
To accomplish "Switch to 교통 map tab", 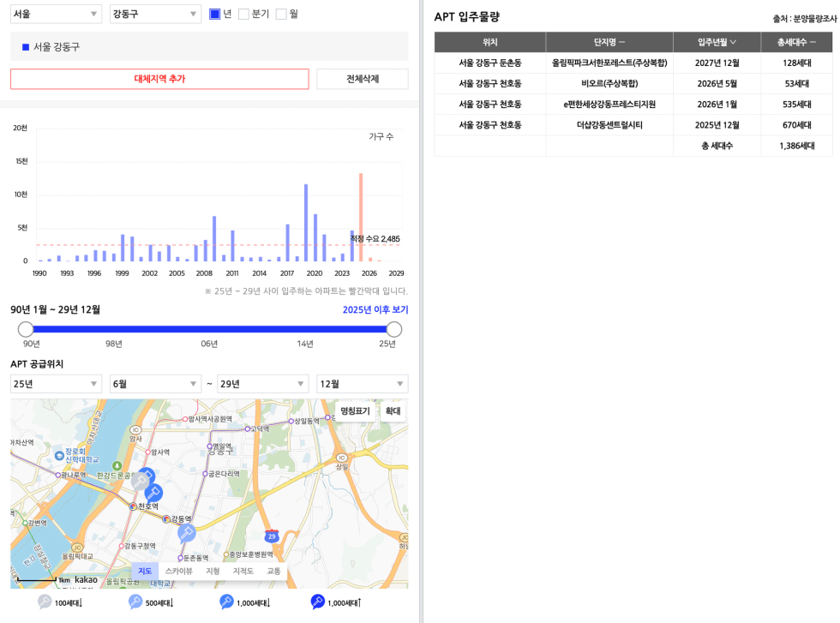I will (273, 571).
